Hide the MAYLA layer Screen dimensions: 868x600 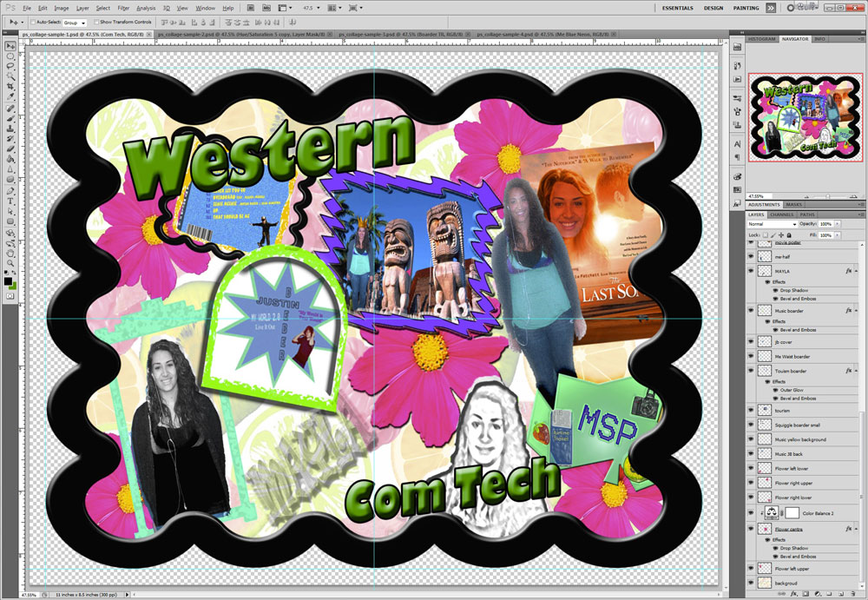752,271
